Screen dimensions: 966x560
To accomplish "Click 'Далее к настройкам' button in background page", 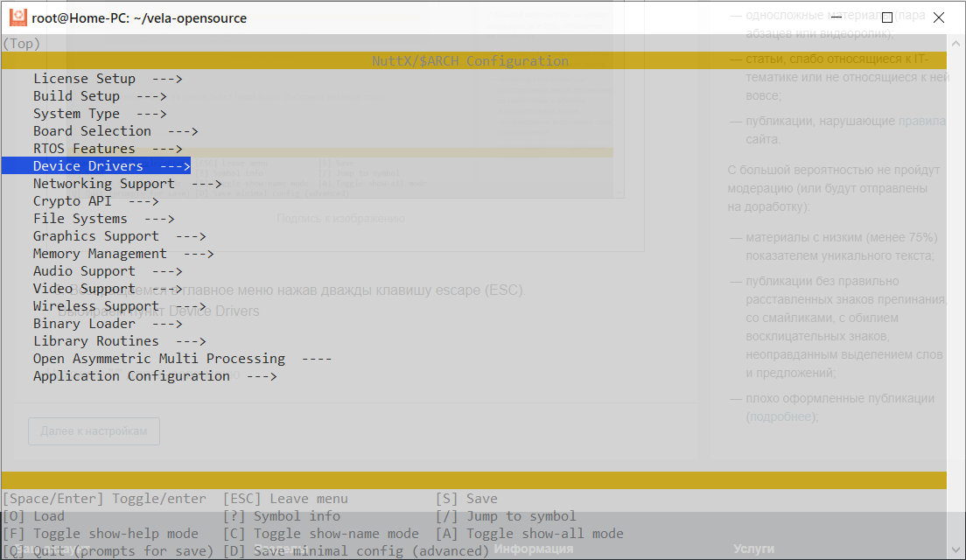I will pyautogui.click(x=94, y=431).
